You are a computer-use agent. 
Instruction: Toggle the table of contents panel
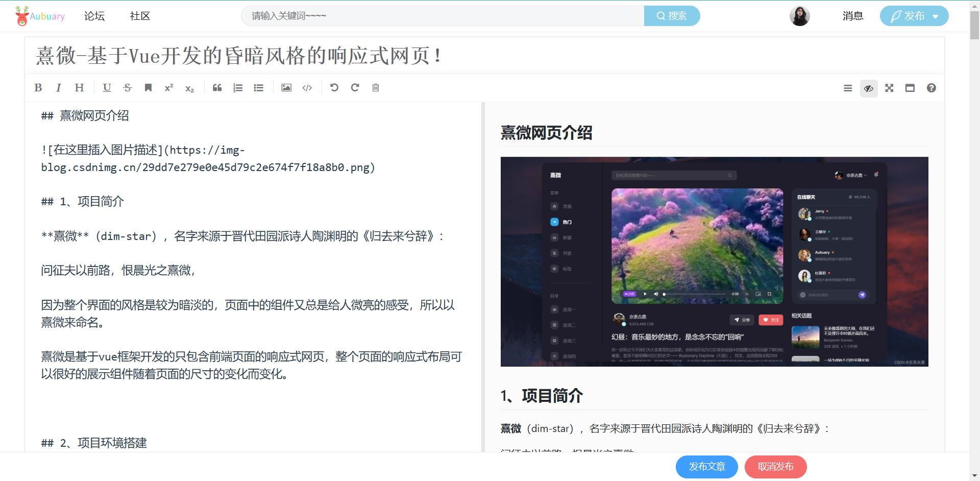coord(848,88)
